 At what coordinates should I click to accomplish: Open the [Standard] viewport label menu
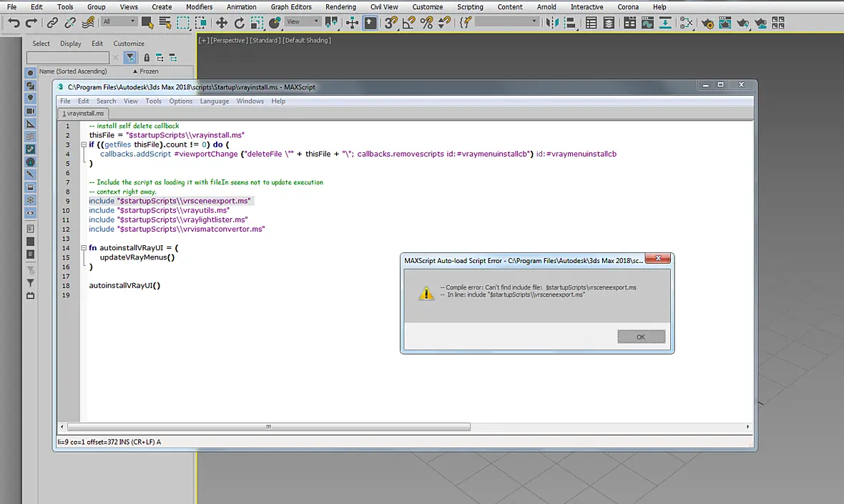(x=265, y=40)
